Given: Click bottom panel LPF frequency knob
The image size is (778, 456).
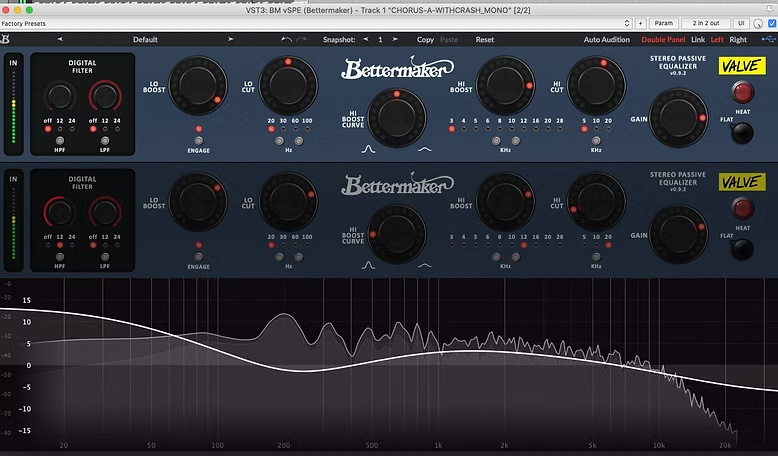Looking at the screenshot, I should point(105,212).
